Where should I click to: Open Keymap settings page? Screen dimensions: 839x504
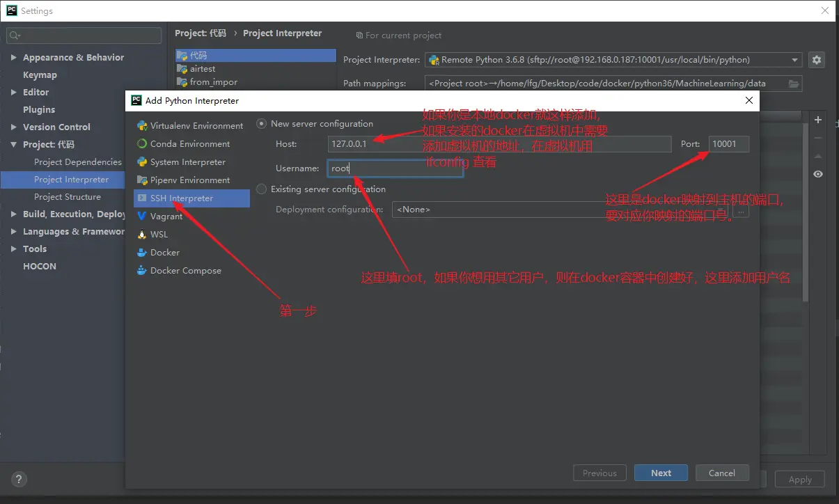pos(40,75)
